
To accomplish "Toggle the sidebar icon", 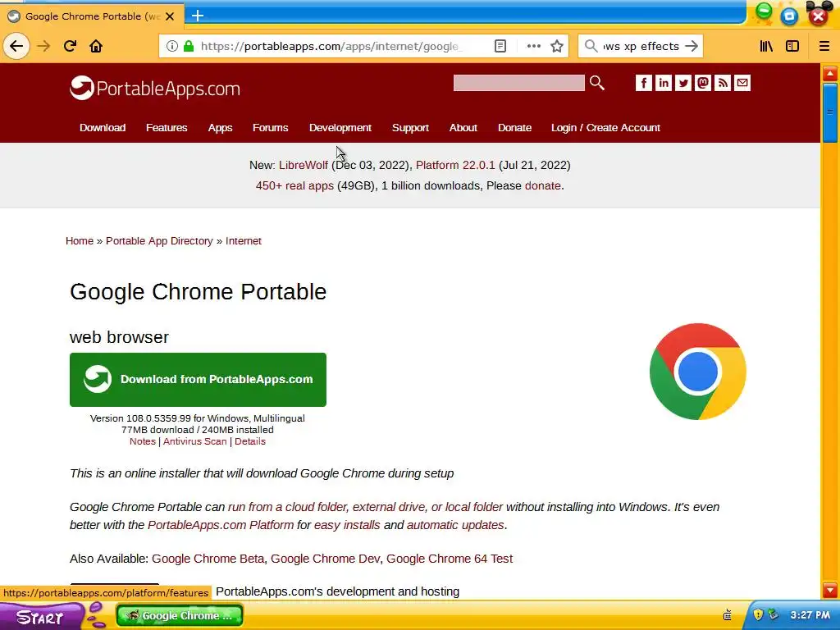I will pyautogui.click(x=792, y=46).
